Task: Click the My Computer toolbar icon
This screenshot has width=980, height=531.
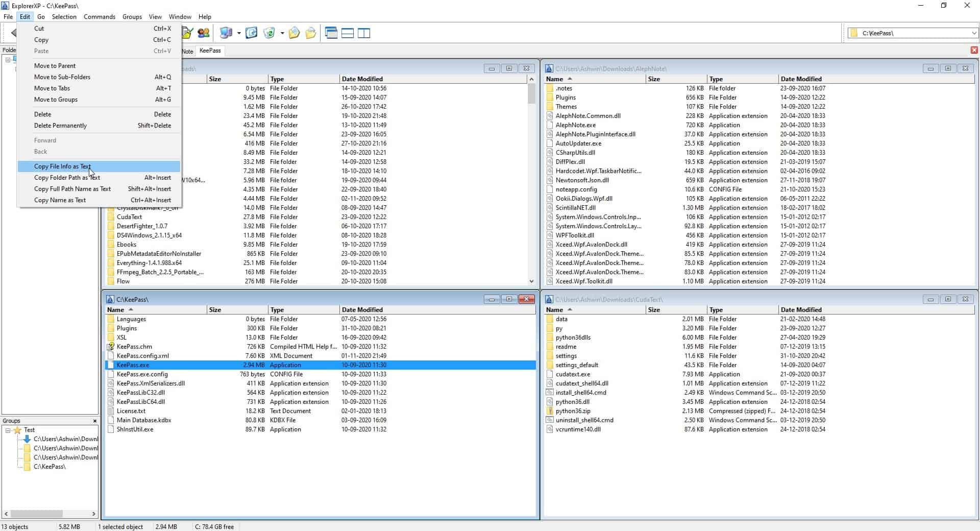Action: (226, 33)
